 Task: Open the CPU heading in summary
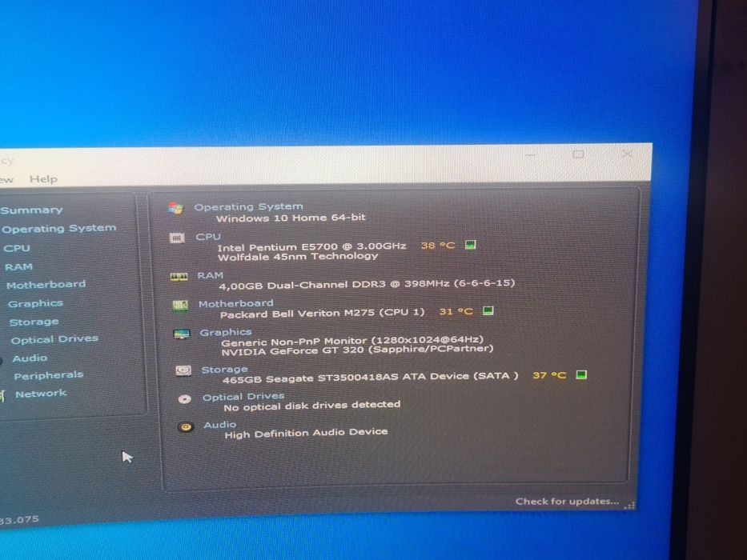[208, 237]
